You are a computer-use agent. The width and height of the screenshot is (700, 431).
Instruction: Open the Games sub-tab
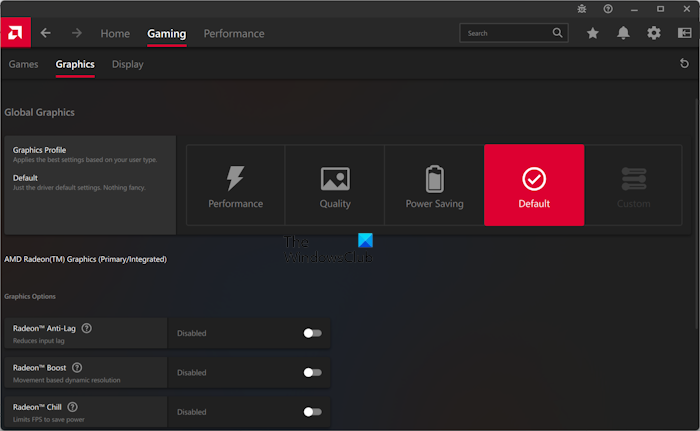click(24, 64)
